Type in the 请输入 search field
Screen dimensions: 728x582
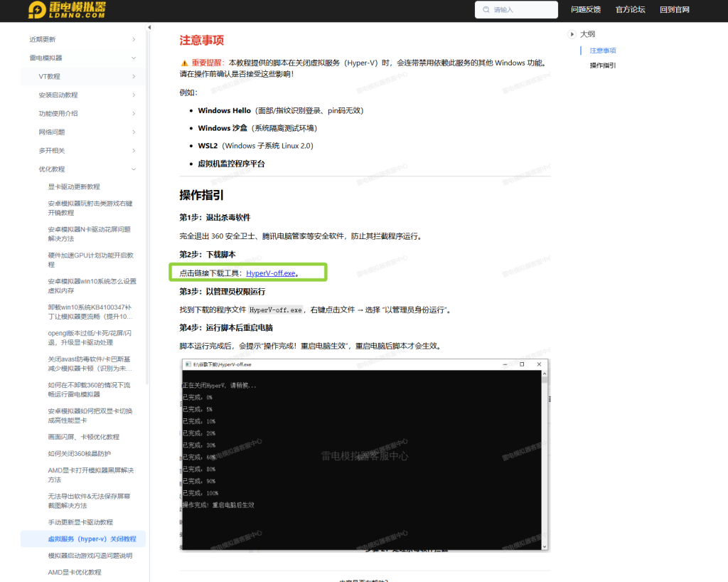(x=523, y=10)
